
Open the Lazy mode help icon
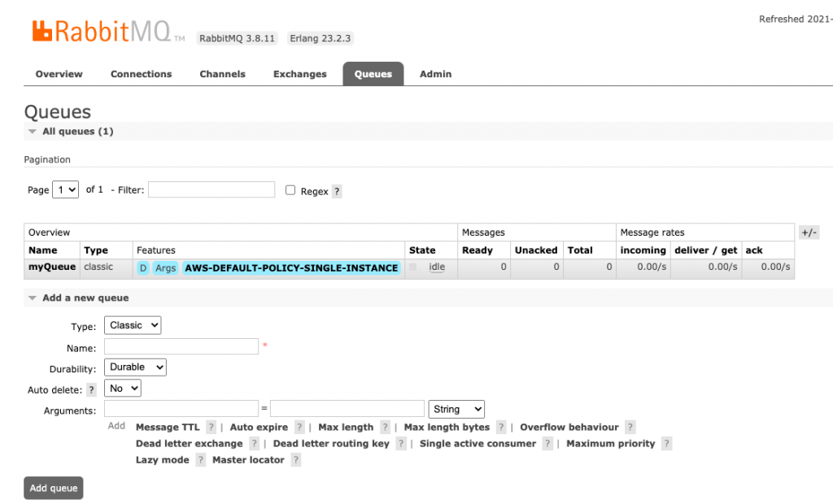point(200,460)
